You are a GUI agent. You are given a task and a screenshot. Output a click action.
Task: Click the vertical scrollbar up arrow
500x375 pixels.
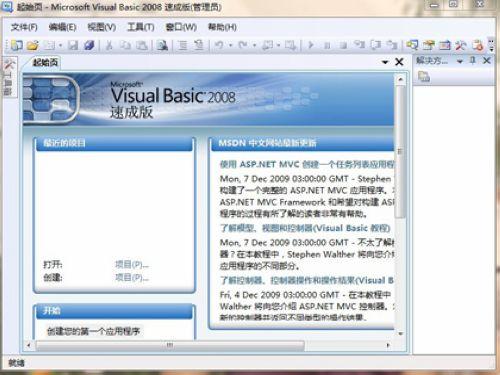click(x=401, y=79)
